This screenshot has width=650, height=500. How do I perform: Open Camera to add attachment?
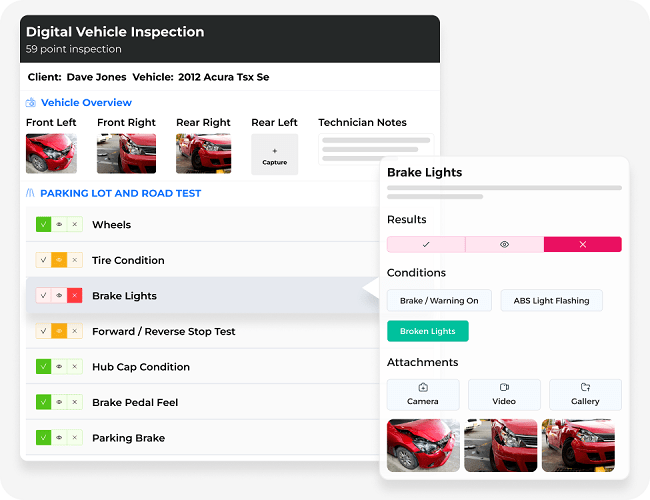(423, 394)
